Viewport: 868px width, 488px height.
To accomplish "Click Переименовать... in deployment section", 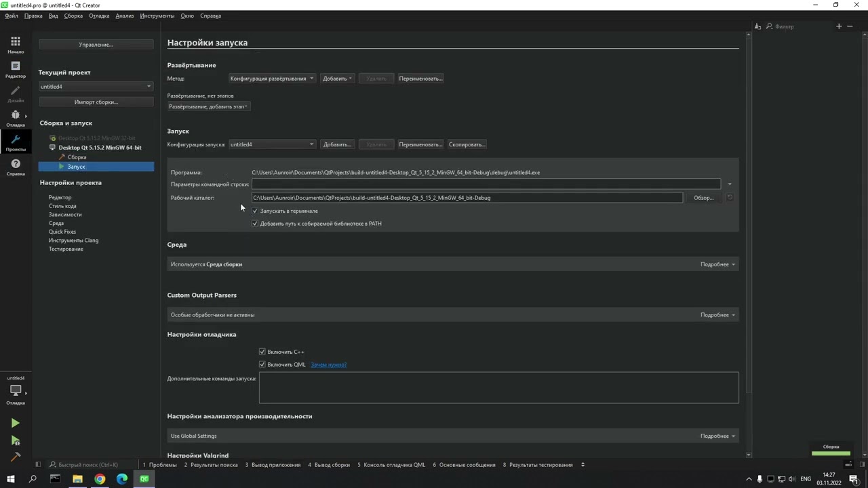I will [x=420, y=79].
